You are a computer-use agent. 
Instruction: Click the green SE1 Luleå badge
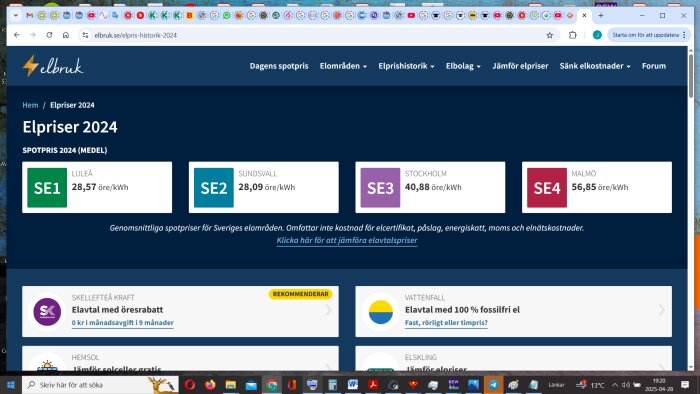(x=47, y=187)
